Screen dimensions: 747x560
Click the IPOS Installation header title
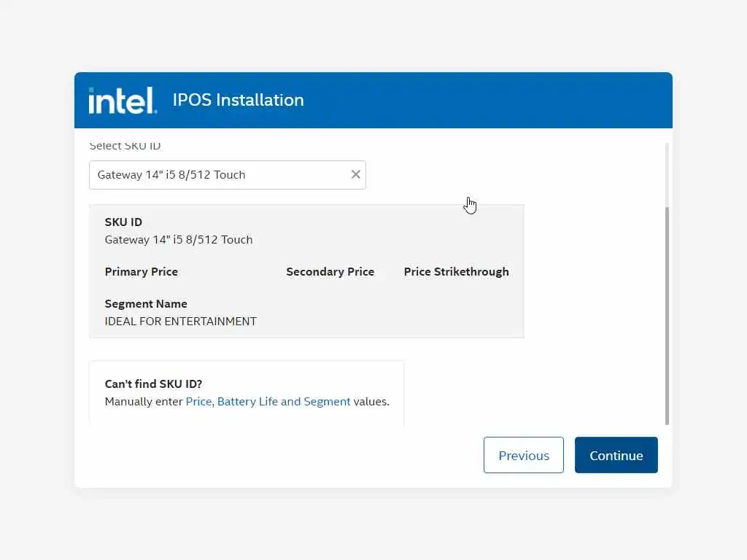point(238,100)
